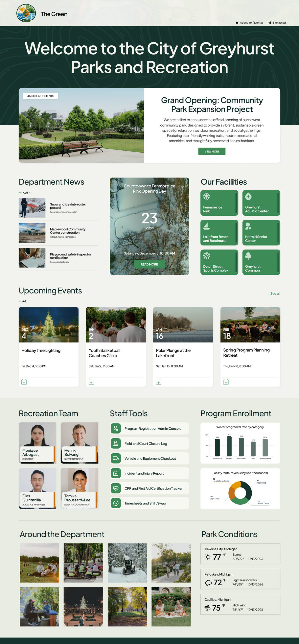Open the Fenmore Ice Rink facility tile

pos(219,203)
